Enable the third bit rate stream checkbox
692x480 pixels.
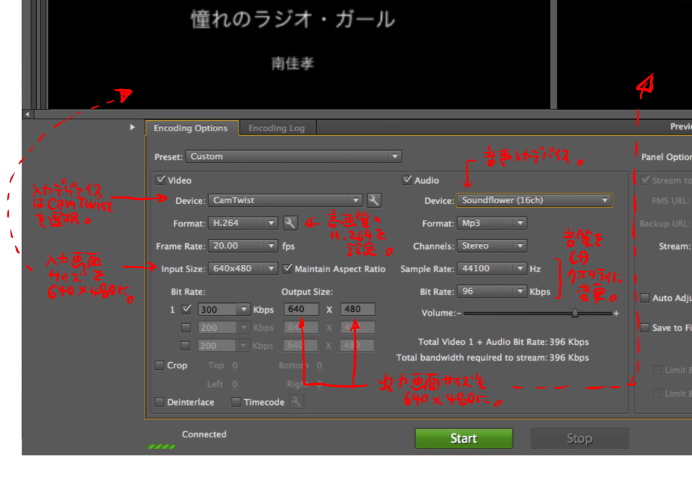(185, 345)
